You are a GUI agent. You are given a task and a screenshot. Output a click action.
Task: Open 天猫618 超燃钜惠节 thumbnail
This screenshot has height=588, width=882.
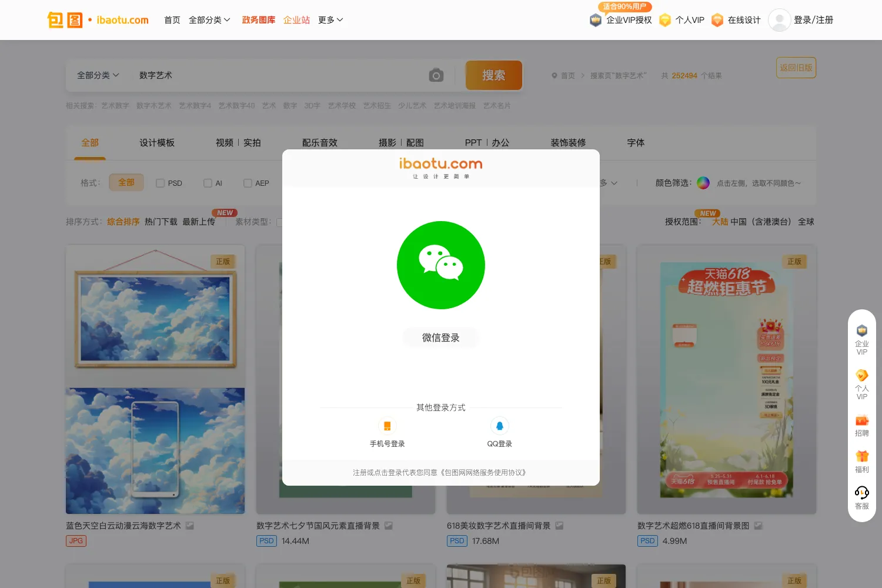(x=727, y=380)
